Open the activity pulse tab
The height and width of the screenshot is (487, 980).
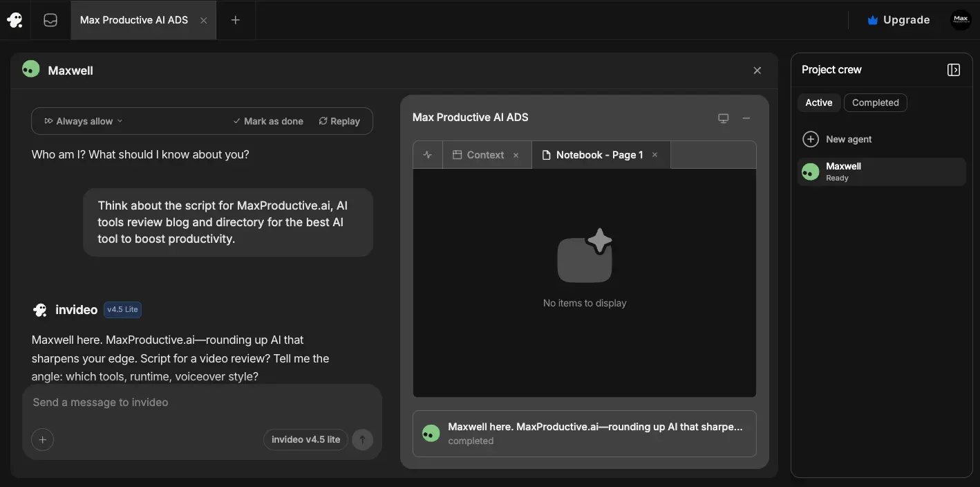coord(428,155)
